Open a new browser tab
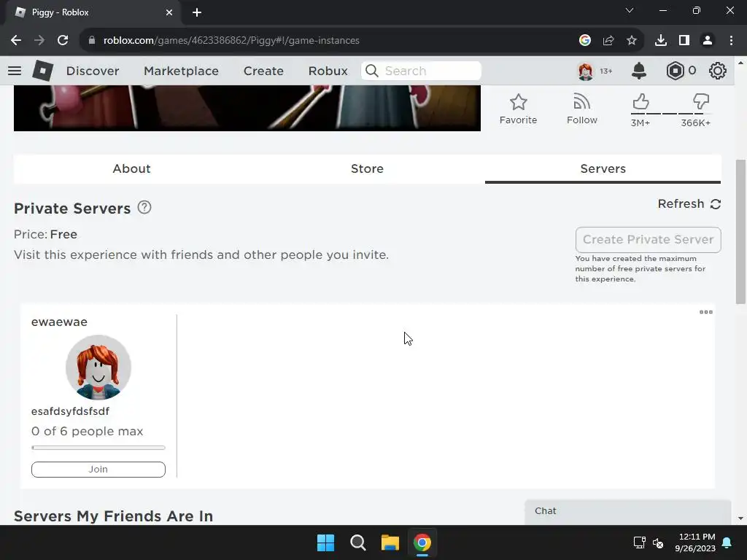Image resolution: width=747 pixels, height=560 pixels. tap(197, 12)
